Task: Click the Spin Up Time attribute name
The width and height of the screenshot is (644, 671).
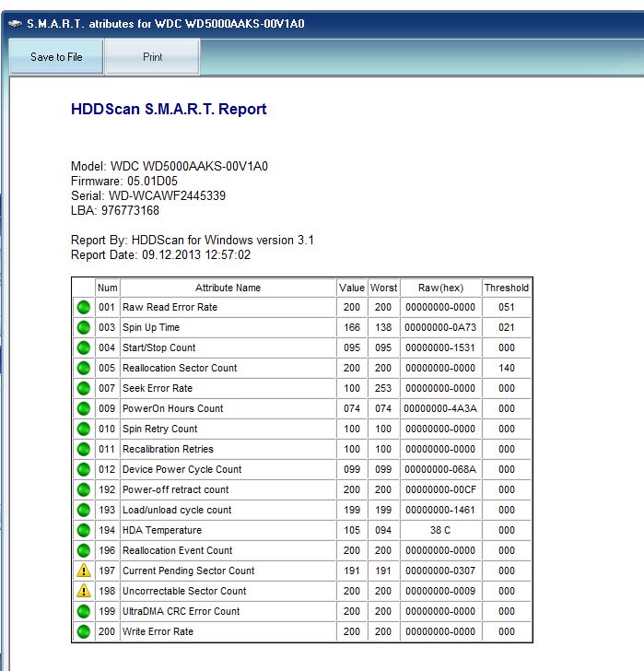Action: click(151, 327)
